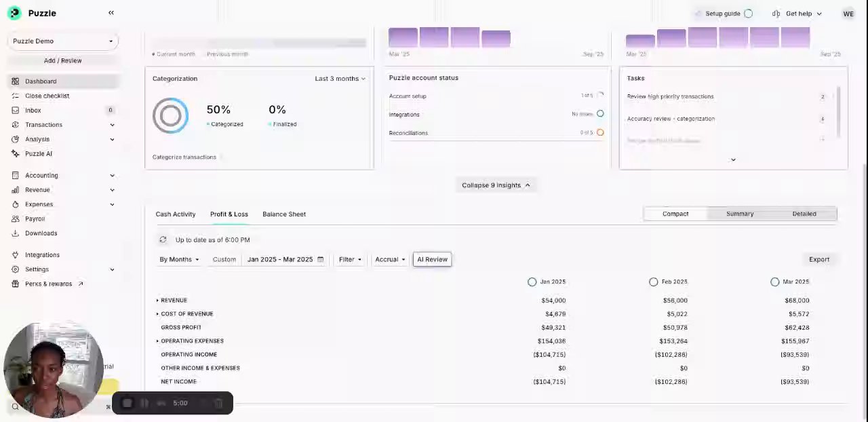This screenshot has height=422, width=868.
Task: Open the Filter dropdown
Action: (350, 259)
